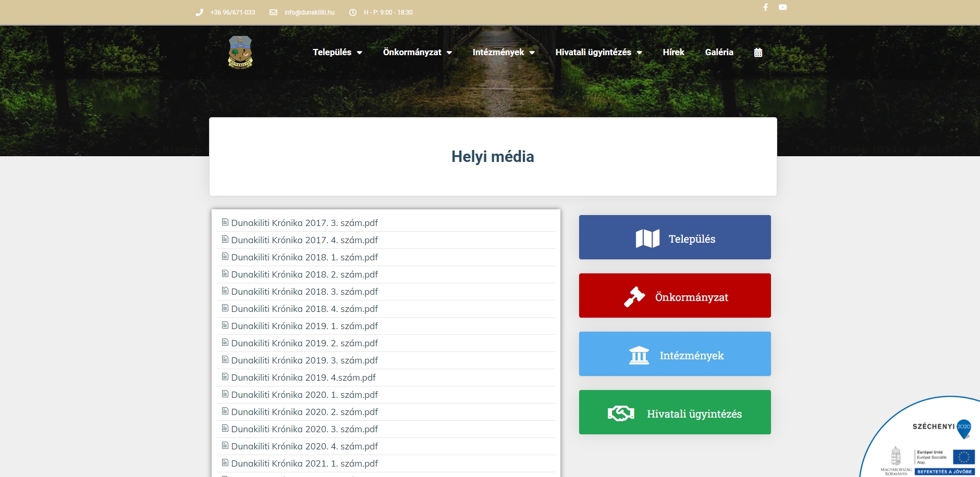The image size is (980, 477).
Task: Click the handshake icon on Hivatali ügyintézés button
Action: pos(621,413)
